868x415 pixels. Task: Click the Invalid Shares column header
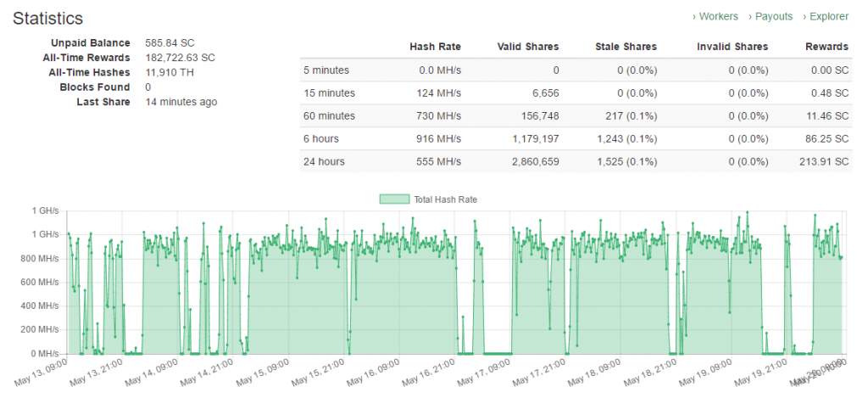732,47
